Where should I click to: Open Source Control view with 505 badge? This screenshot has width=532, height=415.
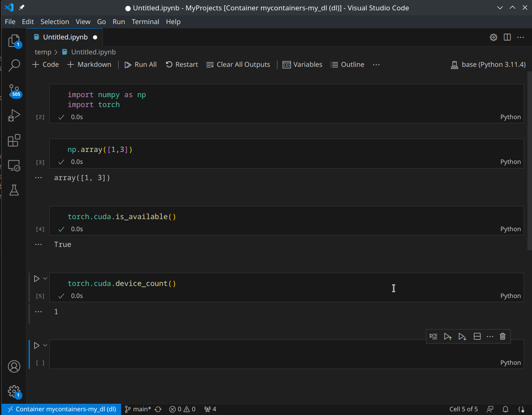(14, 90)
